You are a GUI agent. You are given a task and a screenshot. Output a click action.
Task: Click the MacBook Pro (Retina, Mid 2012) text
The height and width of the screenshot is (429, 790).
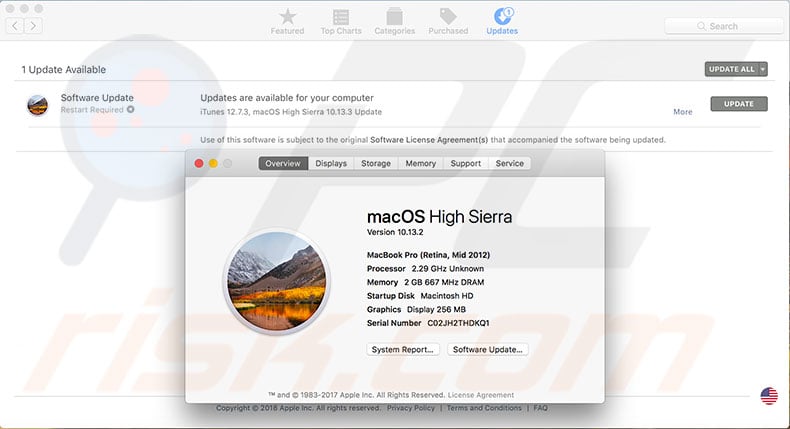coord(428,255)
